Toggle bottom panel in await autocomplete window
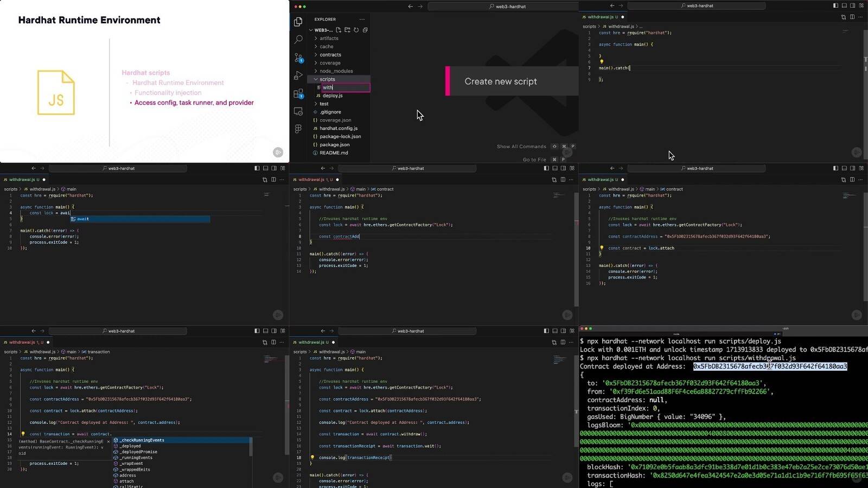 coord(265,168)
